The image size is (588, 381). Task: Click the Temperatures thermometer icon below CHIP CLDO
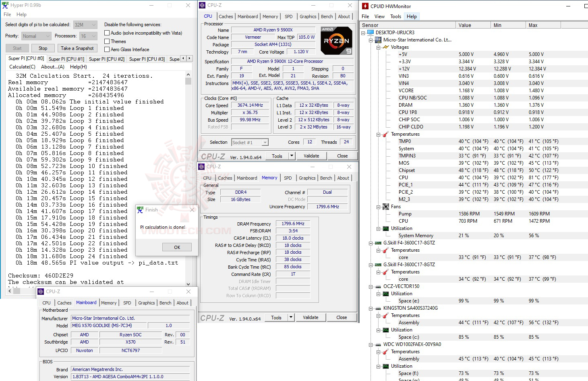[x=385, y=134]
